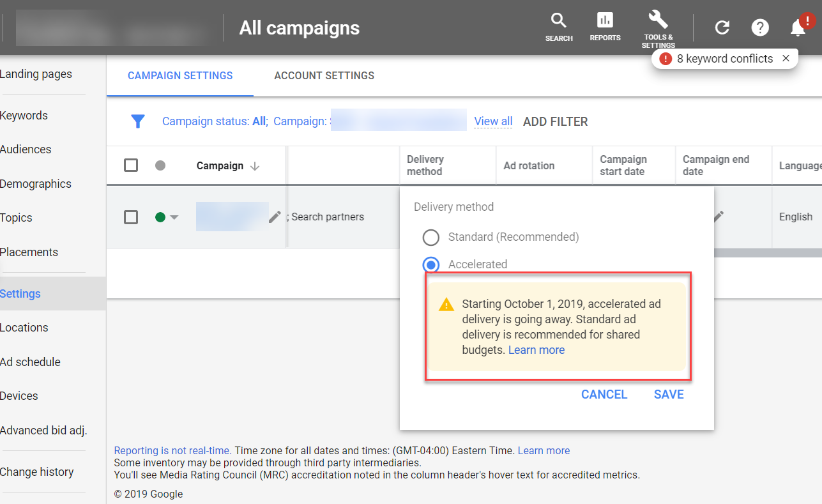Click View all filter link
The height and width of the screenshot is (504, 822).
[x=493, y=121]
